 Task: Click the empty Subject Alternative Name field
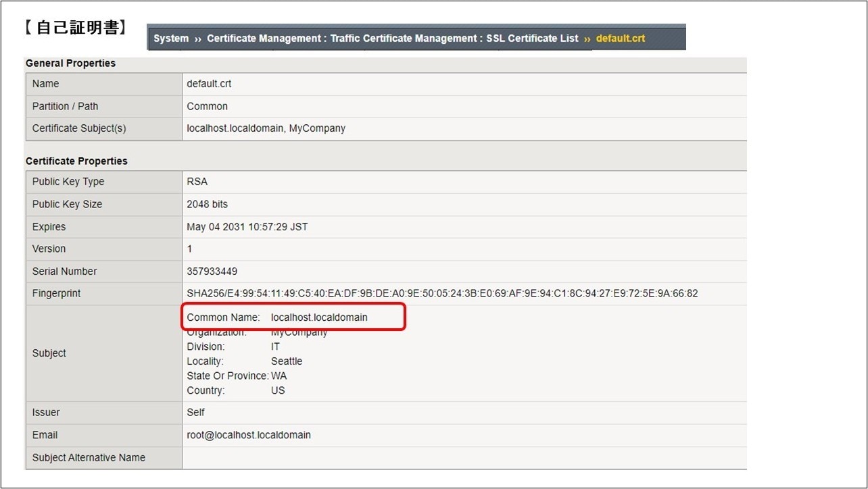pyautogui.click(x=464, y=458)
